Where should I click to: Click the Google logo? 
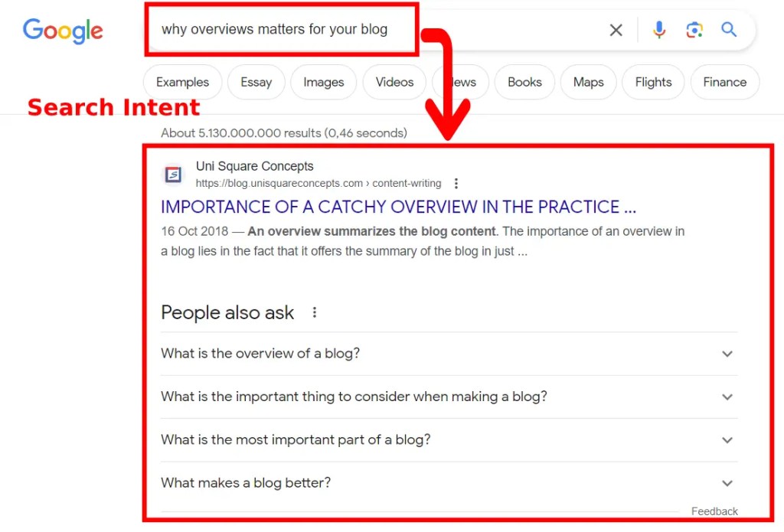pos(63,31)
